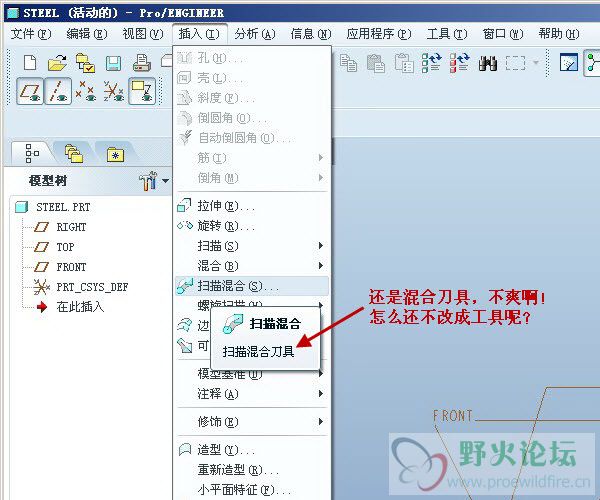
Task: Select the FRONT datum plane in the tree
Action: coord(60,267)
